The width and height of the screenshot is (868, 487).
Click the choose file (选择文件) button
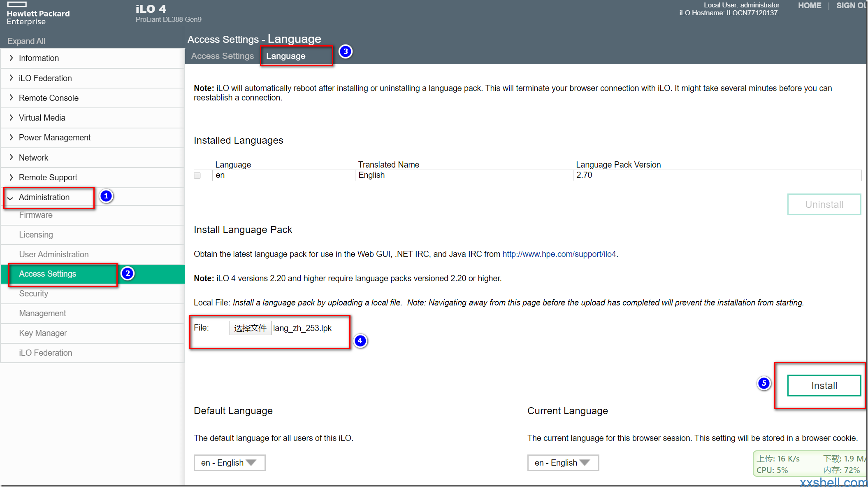[x=250, y=328]
